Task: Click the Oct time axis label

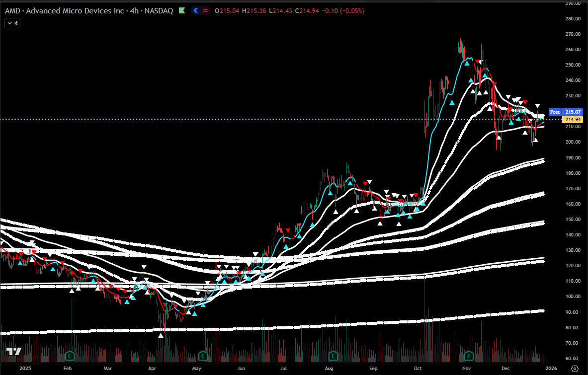Action: pyautogui.click(x=418, y=368)
